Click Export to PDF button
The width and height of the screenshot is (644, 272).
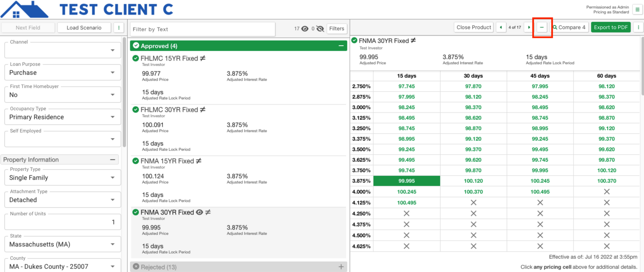(611, 27)
